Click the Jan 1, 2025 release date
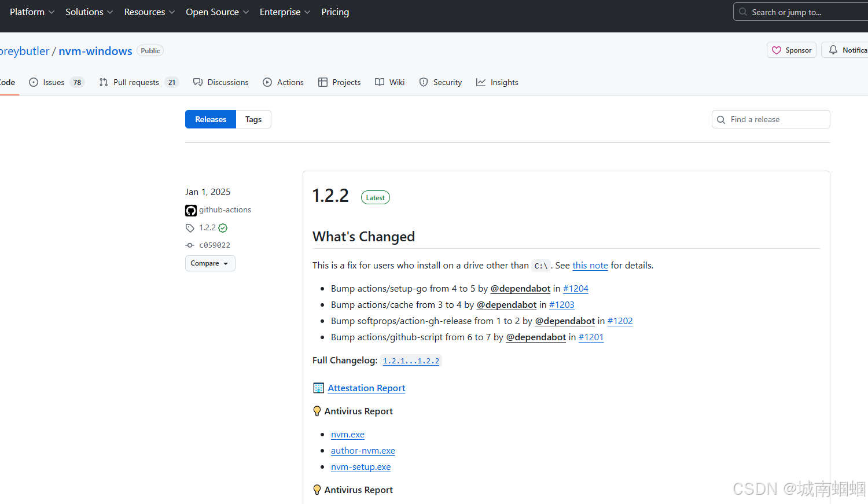The height and width of the screenshot is (504, 868). coord(208,192)
